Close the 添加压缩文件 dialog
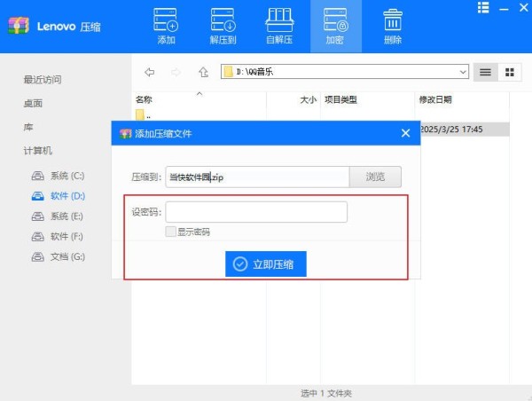This screenshot has height=401, width=532. coord(405,133)
